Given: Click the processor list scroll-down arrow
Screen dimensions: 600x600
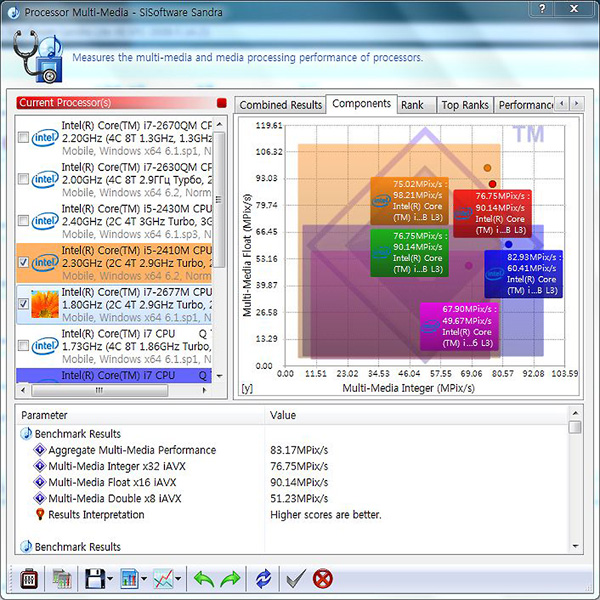Looking at the screenshot, I should tap(219, 376).
